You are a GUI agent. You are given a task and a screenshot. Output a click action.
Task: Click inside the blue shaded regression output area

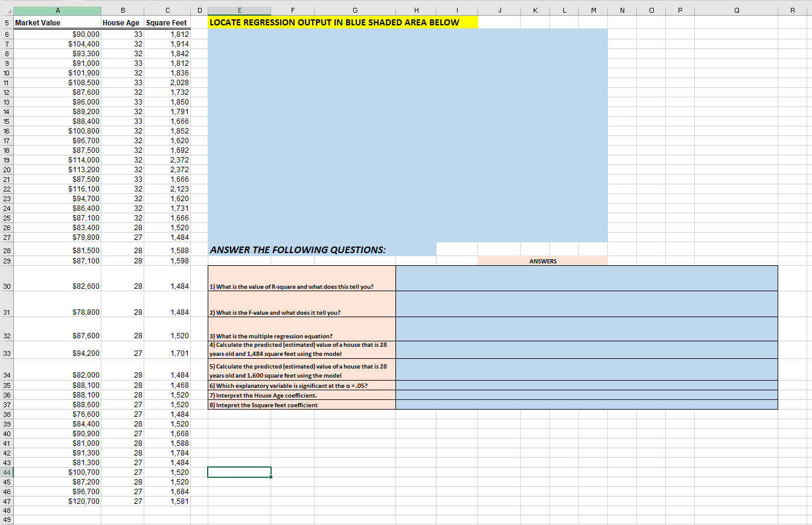pyautogui.click(x=404, y=133)
